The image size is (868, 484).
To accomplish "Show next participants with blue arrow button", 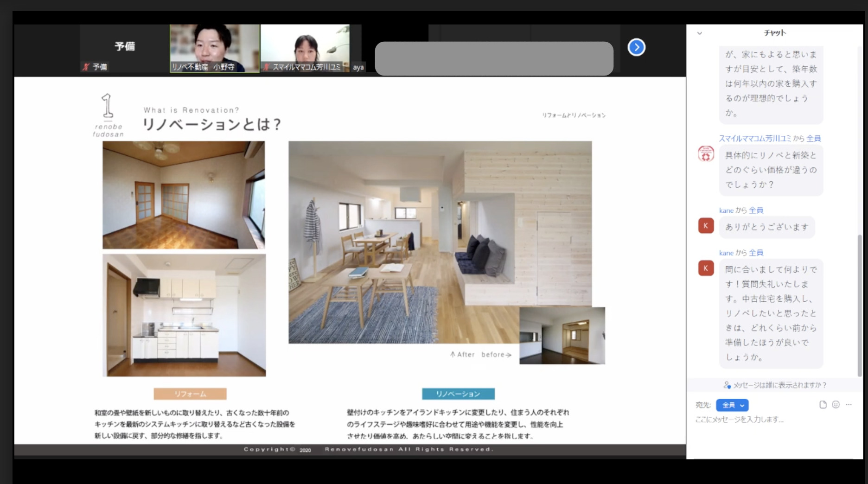I will pos(636,47).
